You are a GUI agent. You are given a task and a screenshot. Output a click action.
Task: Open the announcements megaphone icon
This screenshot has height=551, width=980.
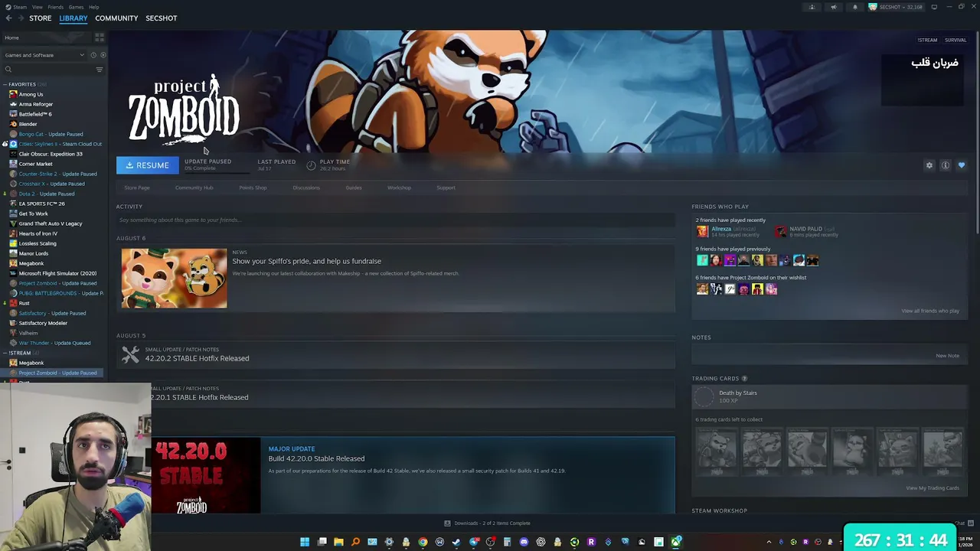834,7
